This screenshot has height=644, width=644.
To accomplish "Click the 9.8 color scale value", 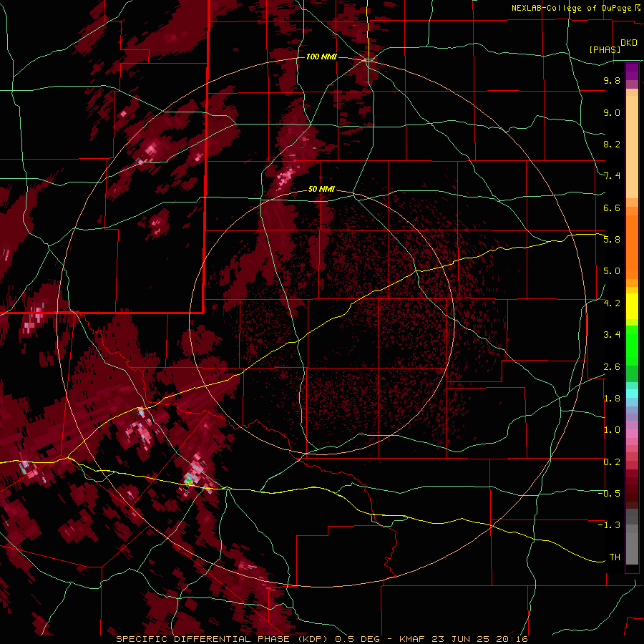I will click(x=612, y=80).
